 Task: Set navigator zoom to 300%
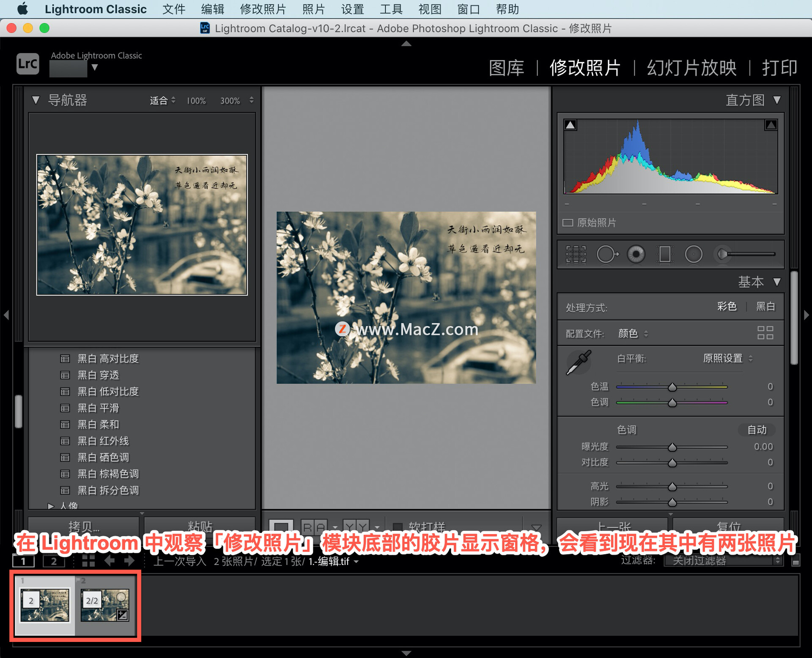[x=230, y=101]
